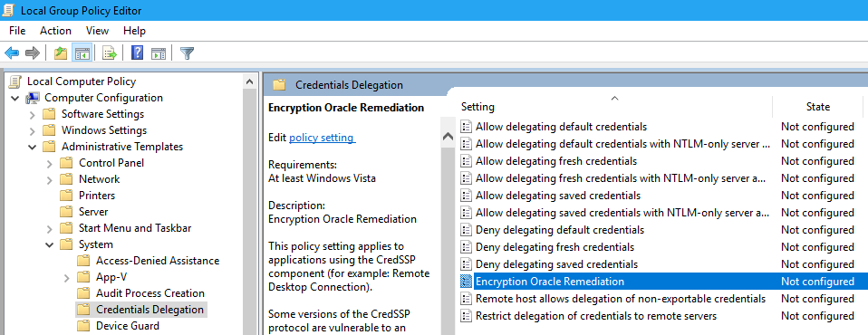Screen dimensions: 868x335
Task: Open the View menu
Action: point(98,31)
